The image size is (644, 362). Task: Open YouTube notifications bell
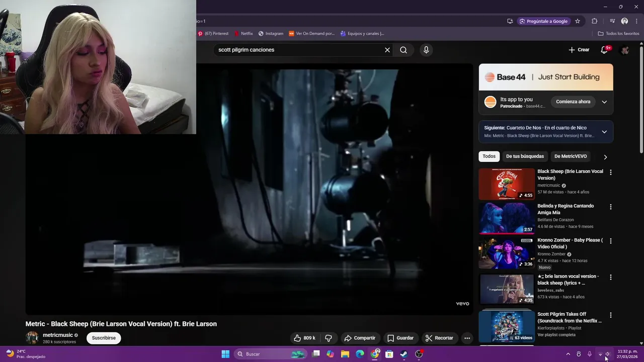pos(605,50)
